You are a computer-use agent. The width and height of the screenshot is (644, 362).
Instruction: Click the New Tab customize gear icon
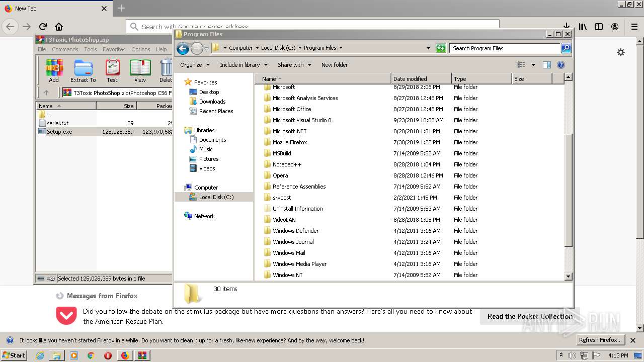tap(621, 52)
